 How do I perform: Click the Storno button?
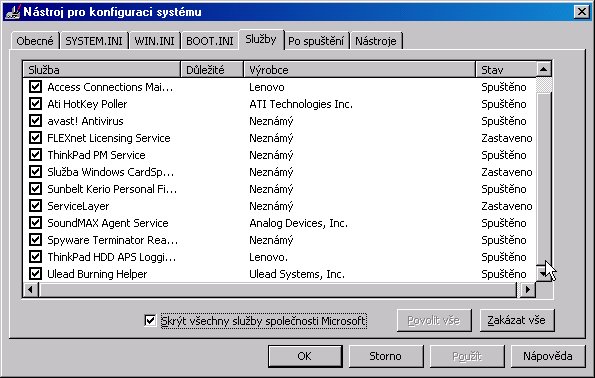pyautogui.click(x=386, y=356)
